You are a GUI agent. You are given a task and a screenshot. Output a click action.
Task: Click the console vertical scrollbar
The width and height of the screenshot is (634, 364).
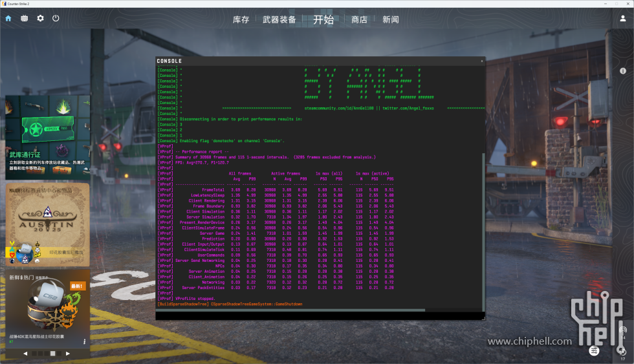tap(483, 231)
